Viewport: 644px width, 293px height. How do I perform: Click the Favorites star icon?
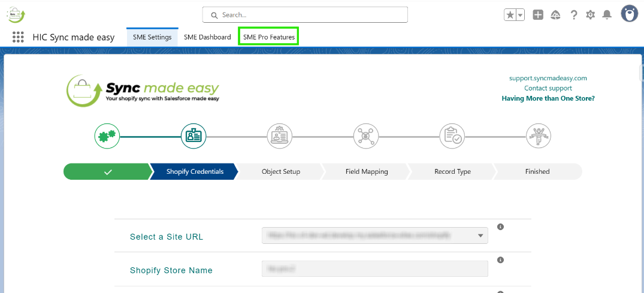tap(510, 15)
